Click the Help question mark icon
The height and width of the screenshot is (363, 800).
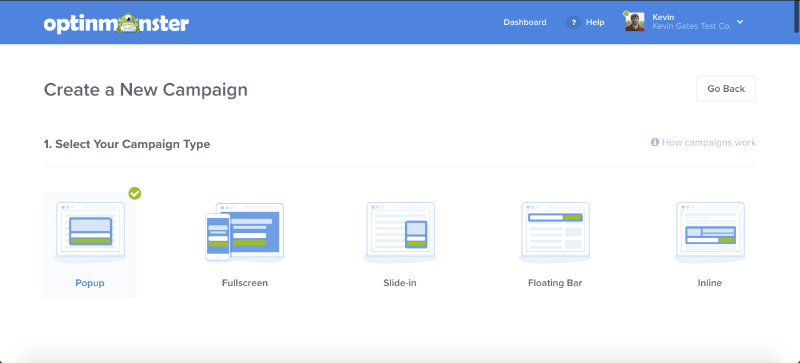tap(573, 22)
